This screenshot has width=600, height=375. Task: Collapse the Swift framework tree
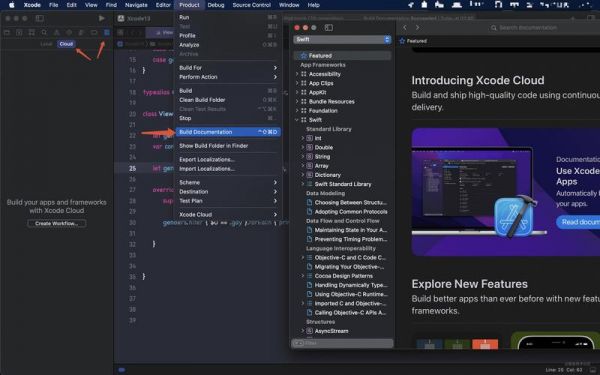coord(297,120)
